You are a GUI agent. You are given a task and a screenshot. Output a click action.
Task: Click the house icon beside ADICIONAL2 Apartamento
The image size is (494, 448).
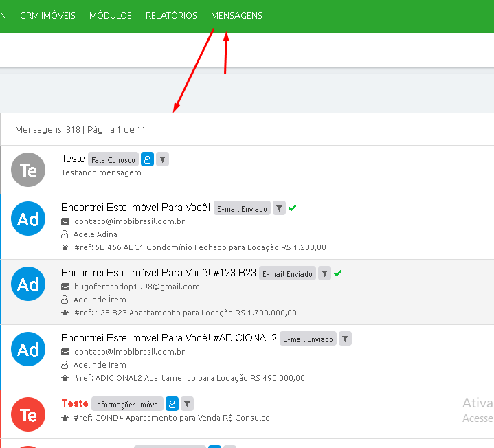tap(65, 378)
